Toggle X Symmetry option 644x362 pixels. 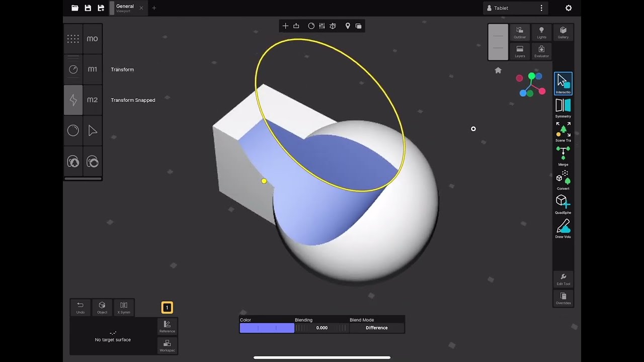124,308
